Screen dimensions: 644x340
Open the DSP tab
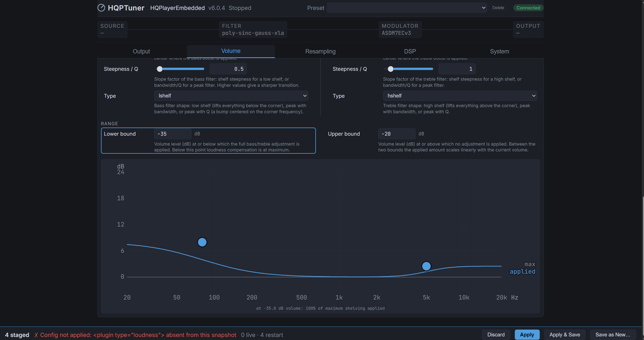tap(410, 51)
